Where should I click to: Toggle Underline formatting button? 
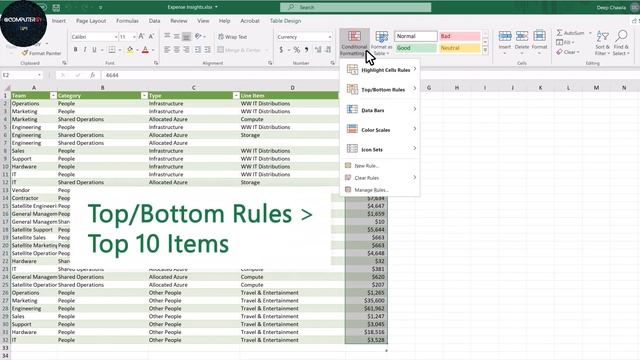[94, 49]
